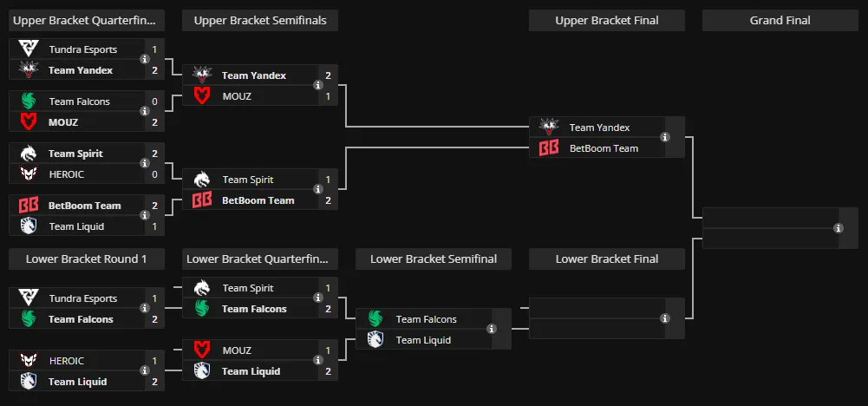Click Tundra Esports in Lower Bracket Round 1

pos(83,298)
